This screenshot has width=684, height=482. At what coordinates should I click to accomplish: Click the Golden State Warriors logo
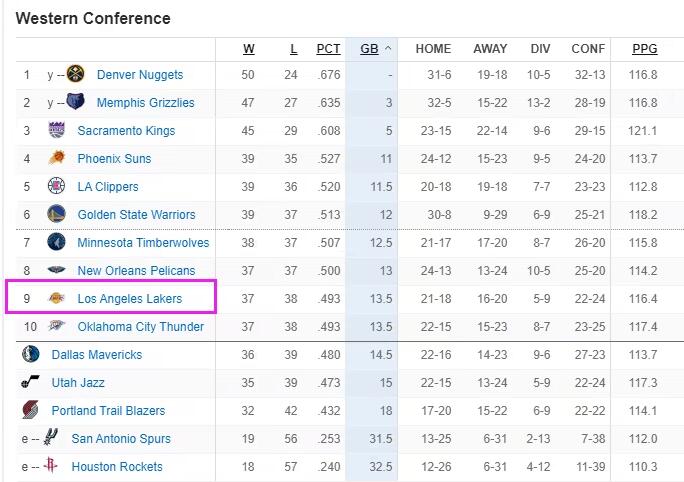(56, 215)
